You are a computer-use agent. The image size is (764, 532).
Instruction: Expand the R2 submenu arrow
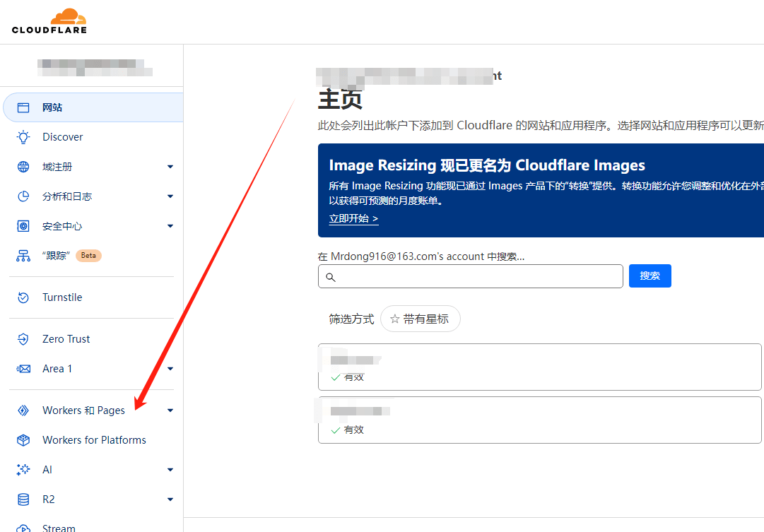point(170,500)
